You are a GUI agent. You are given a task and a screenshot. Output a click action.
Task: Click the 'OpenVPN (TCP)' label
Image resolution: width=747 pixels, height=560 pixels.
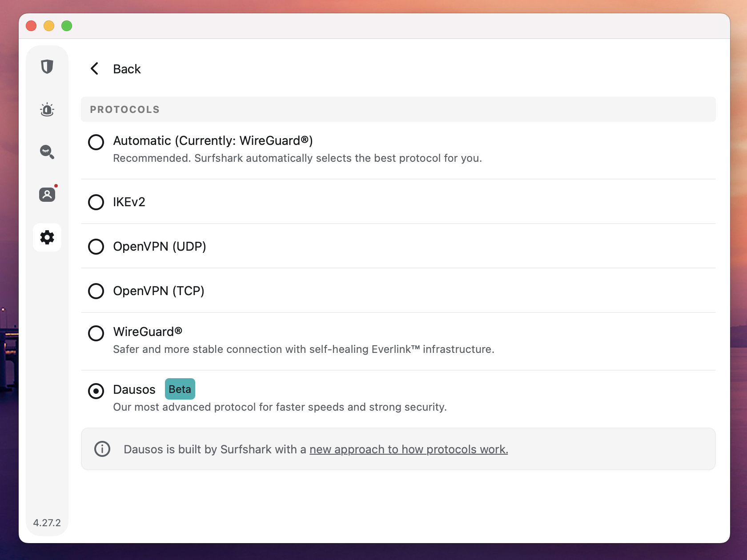point(159,291)
